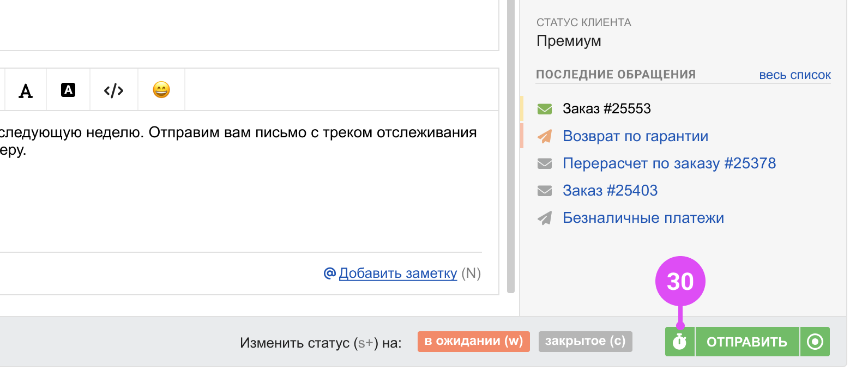This screenshot has height=389, width=868.
Task: Open «весь список» link
Action: coord(794,75)
